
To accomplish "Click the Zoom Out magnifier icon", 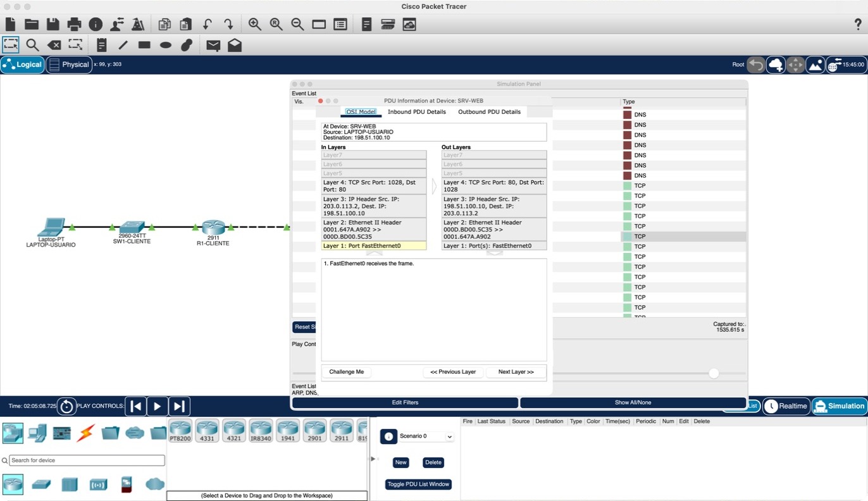I will tap(297, 25).
